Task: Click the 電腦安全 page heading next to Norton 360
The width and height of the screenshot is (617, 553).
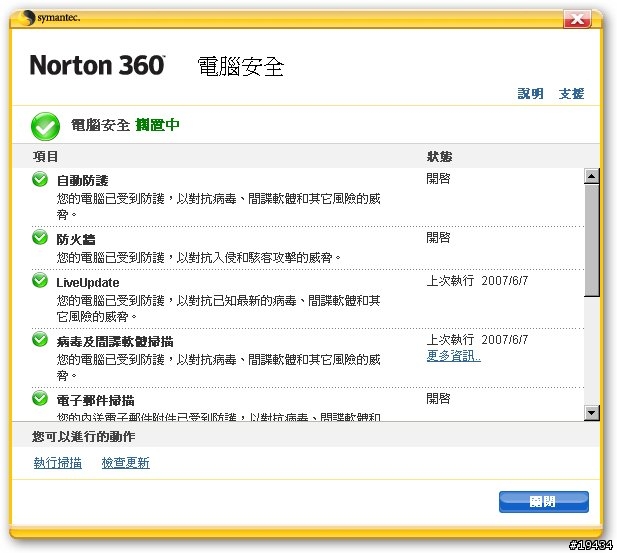Action: 240,66
